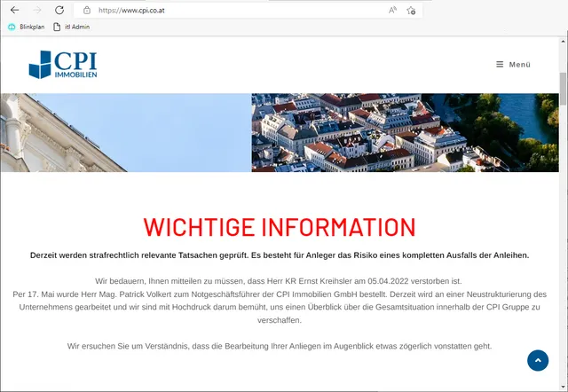Click the aerial city banner image
This screenshot has width=568, height=392.
point(405,132)
